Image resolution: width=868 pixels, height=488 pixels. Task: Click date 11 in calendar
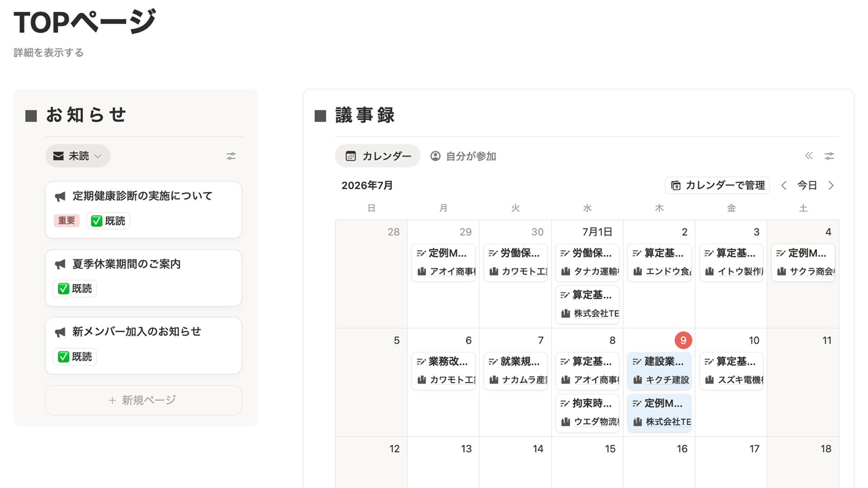click(x=827, y=340)
